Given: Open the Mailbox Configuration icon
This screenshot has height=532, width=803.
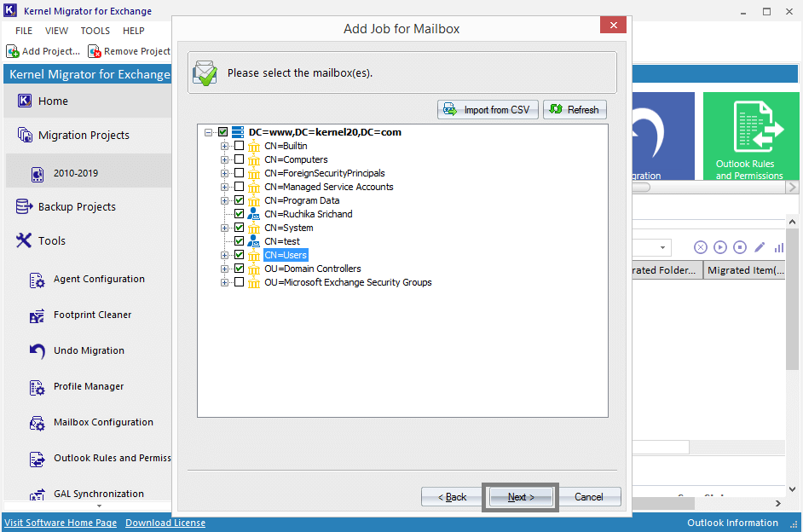Looking at the screenshot, I should pyautogui.click(x=37, y=423).
